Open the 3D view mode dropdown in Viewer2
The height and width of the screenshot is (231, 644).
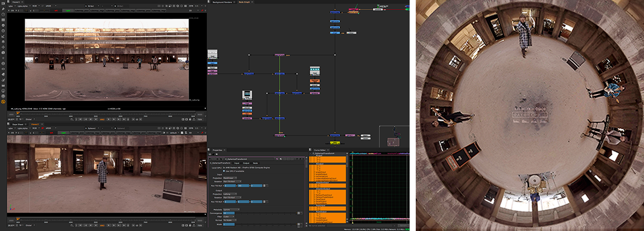(194, 133)
